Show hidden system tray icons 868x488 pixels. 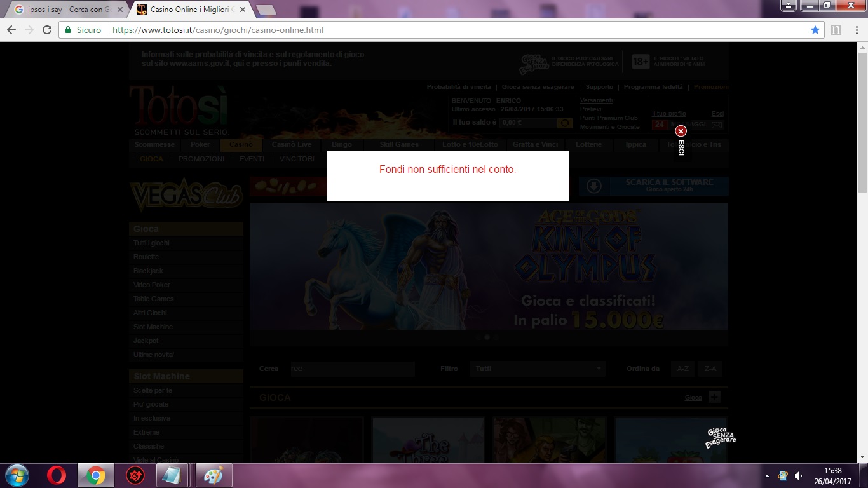[767, 476]
